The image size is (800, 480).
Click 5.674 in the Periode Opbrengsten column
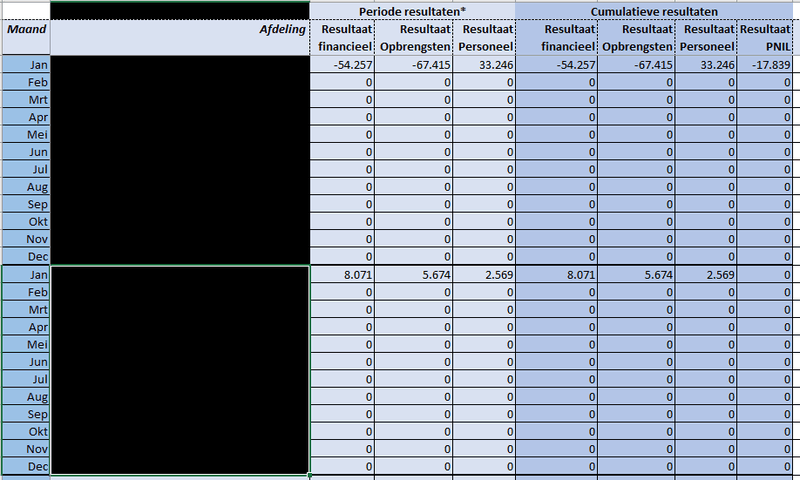413,274
